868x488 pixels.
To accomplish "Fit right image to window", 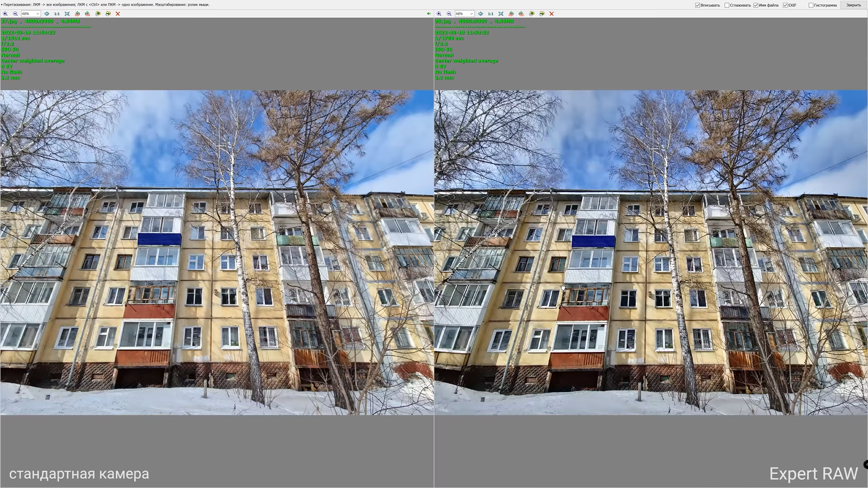I will click(x=501, y=14).
